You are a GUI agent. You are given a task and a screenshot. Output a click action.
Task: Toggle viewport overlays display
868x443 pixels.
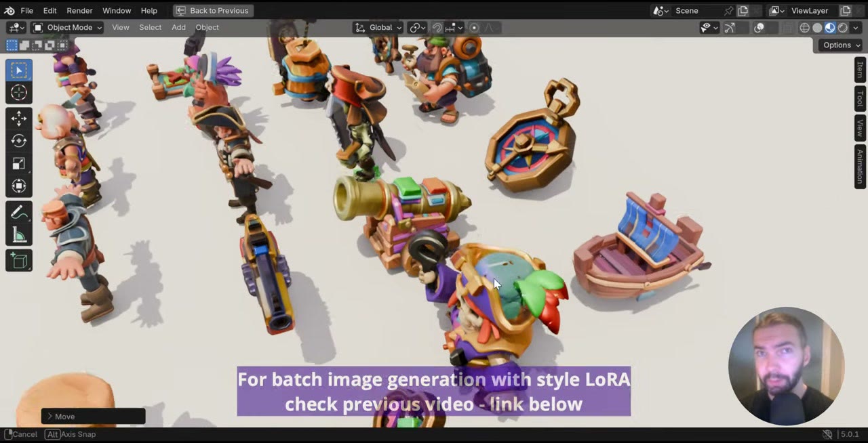click(759, 28)
